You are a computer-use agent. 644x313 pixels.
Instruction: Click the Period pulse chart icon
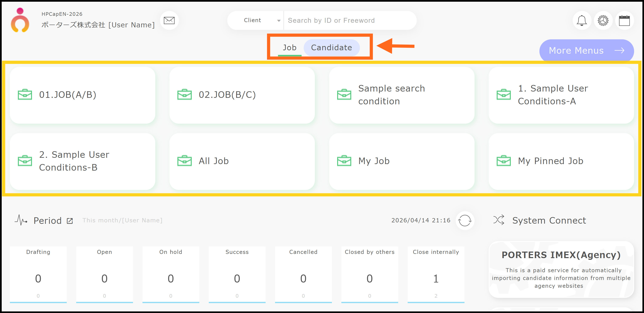click(21, 220)
